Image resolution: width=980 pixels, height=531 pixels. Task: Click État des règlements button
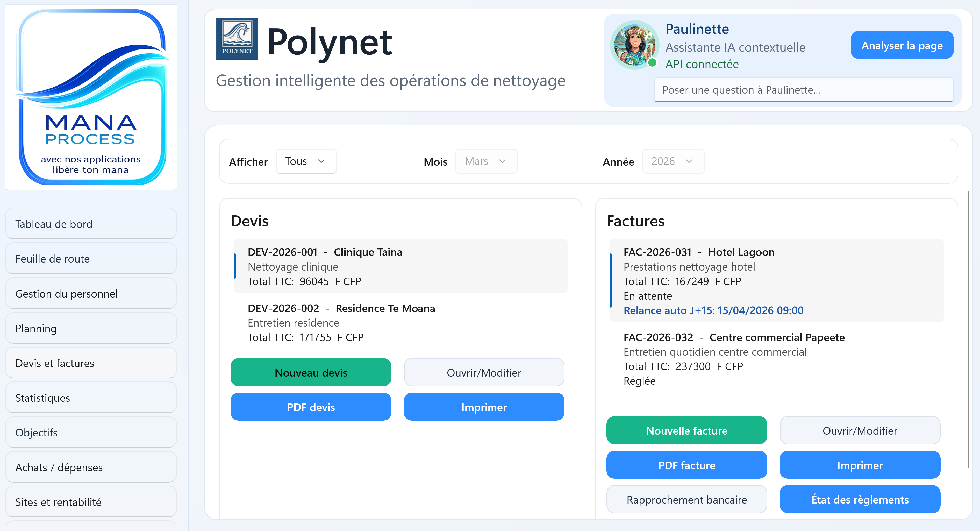[x=859, y=500]
